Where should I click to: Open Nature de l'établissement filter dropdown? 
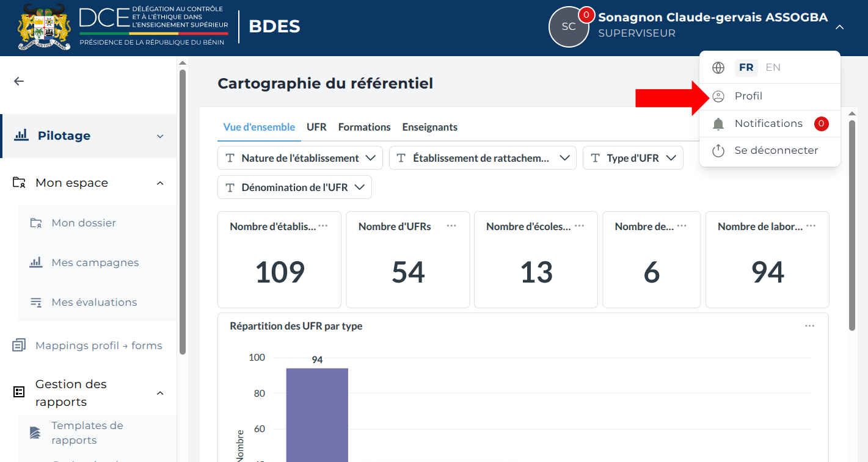300,158
